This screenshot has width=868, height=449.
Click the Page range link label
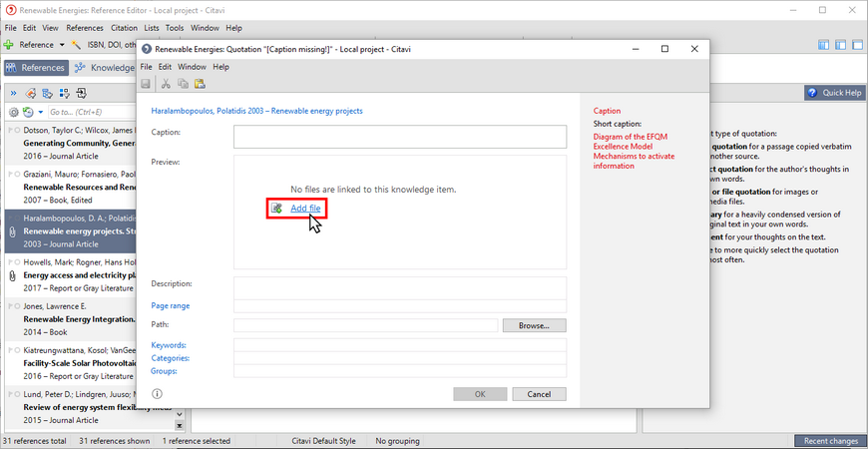tap(171, 305)
